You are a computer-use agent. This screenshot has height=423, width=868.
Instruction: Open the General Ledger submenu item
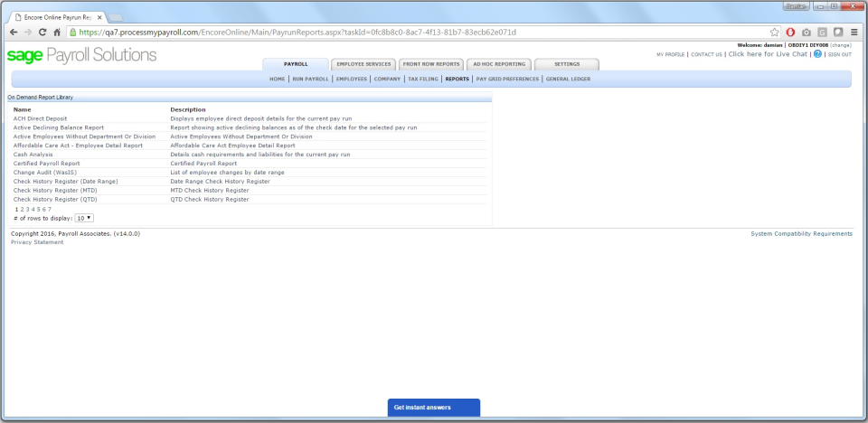(x=570, y=79)
